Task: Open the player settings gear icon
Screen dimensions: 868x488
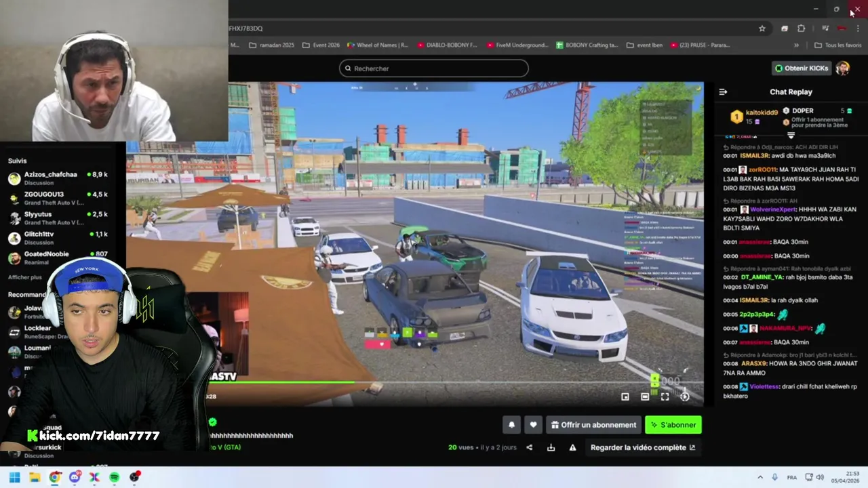Action: 685,396
